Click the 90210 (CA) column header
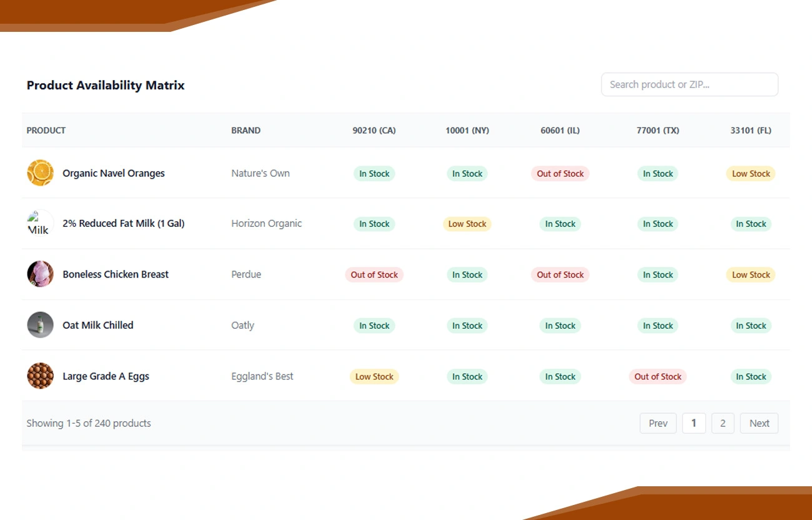The width and height of the screenshot is (812, 520). click(x=374, y=131)
